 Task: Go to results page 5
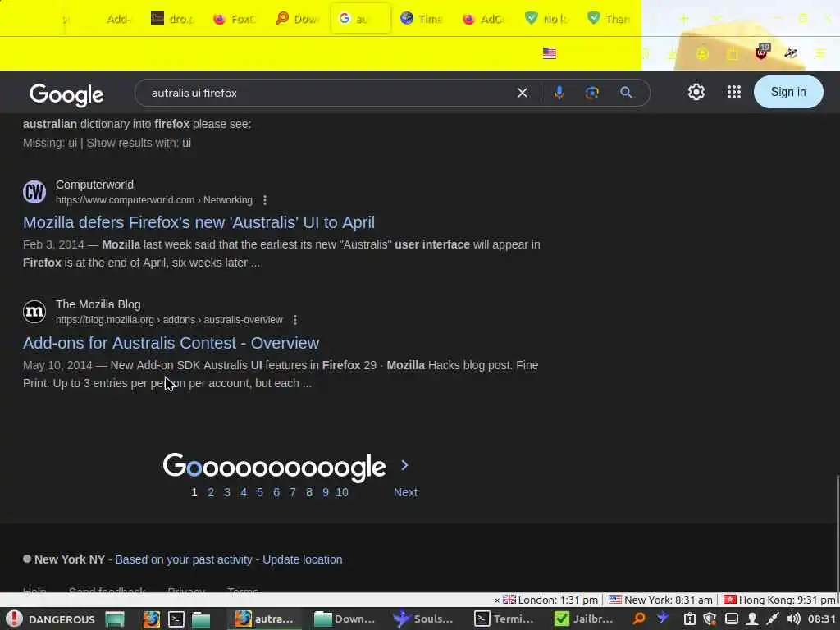click(x=260, y=492)
